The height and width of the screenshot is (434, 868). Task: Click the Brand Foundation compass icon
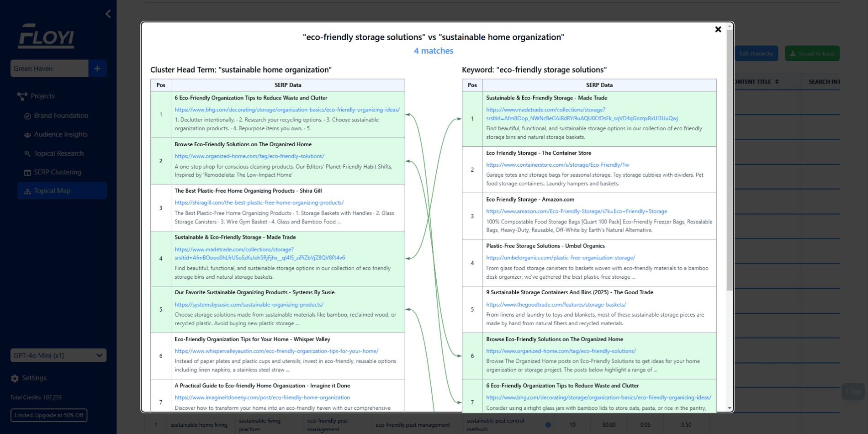point(27,116)
